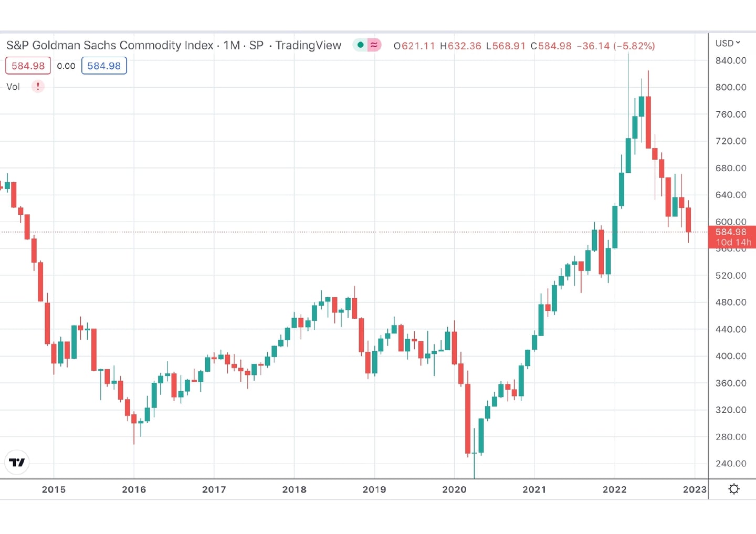Click the TradingView logo watermark

[x=17, y=463]
